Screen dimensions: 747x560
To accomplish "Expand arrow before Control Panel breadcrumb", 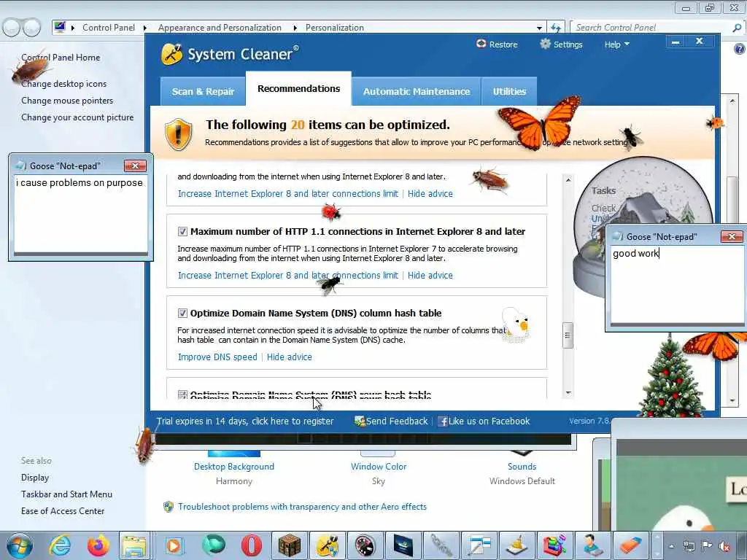I will click(x=73, y=28).
